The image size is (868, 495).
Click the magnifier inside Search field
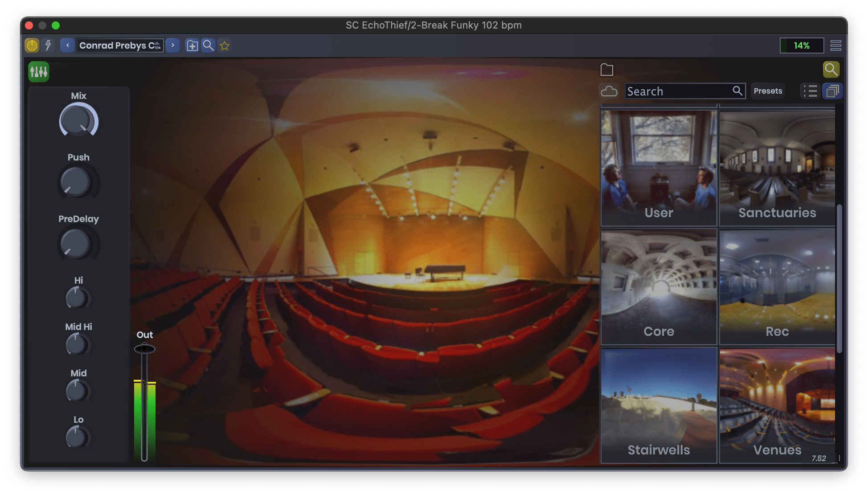[x=737, y=91]
